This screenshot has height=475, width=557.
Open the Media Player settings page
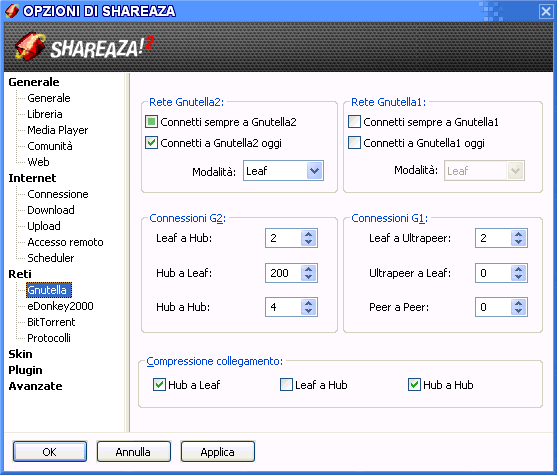58,130
